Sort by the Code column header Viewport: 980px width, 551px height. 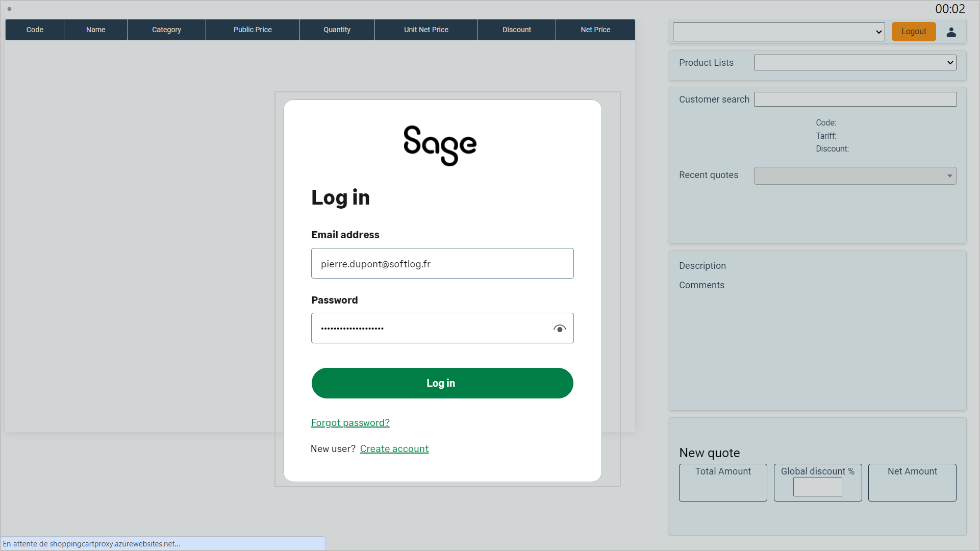35,30
